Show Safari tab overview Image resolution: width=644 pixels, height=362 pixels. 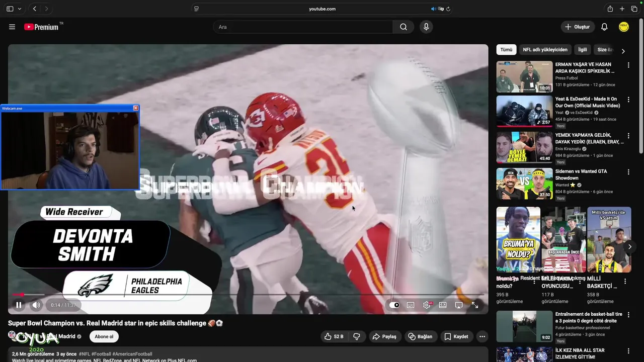[x=634, y=9]
